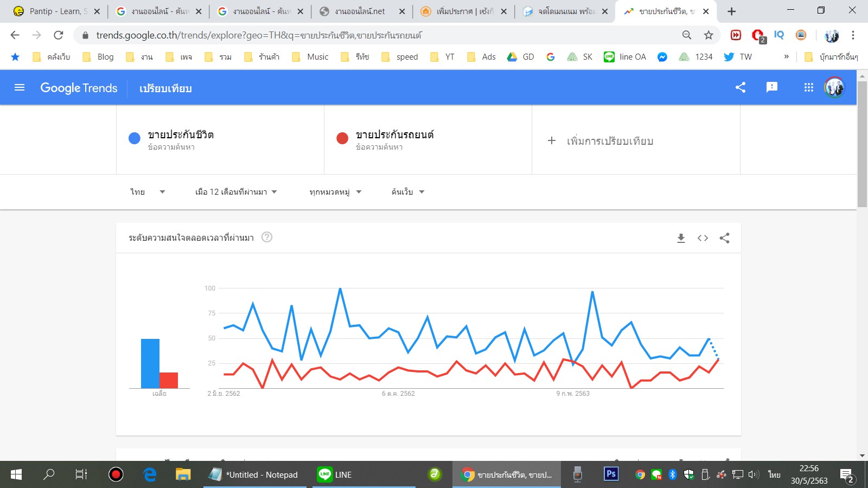Open the 1234 bookmark
Image resolution: width=868 pixels, height=488 pixels.
click(x=695, y=56)
